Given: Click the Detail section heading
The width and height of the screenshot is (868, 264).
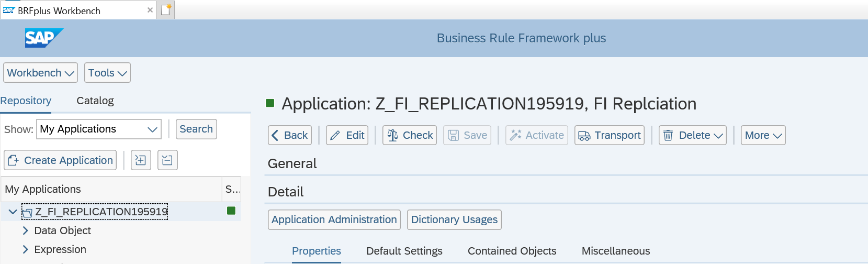Looking at the screenshot, I should click(286, 192).
